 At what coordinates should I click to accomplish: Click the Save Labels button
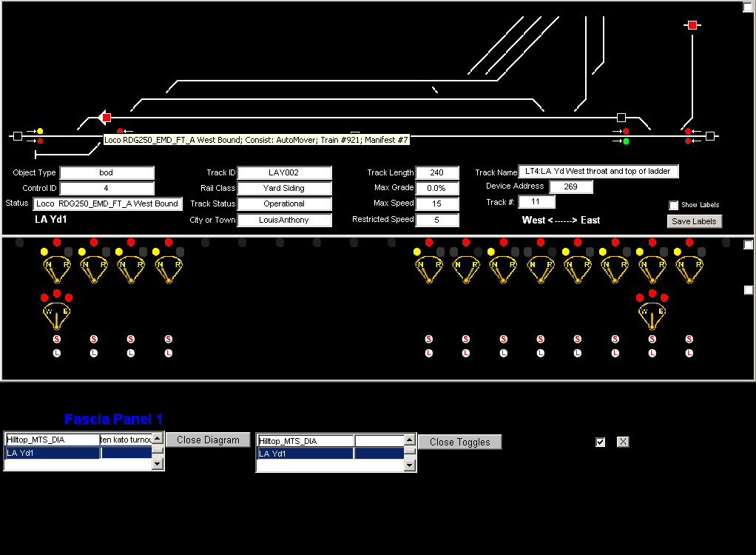click(694, 221)
